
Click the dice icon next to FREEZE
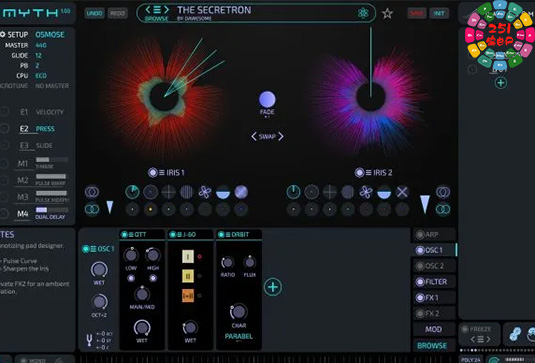tap(515, 334)
